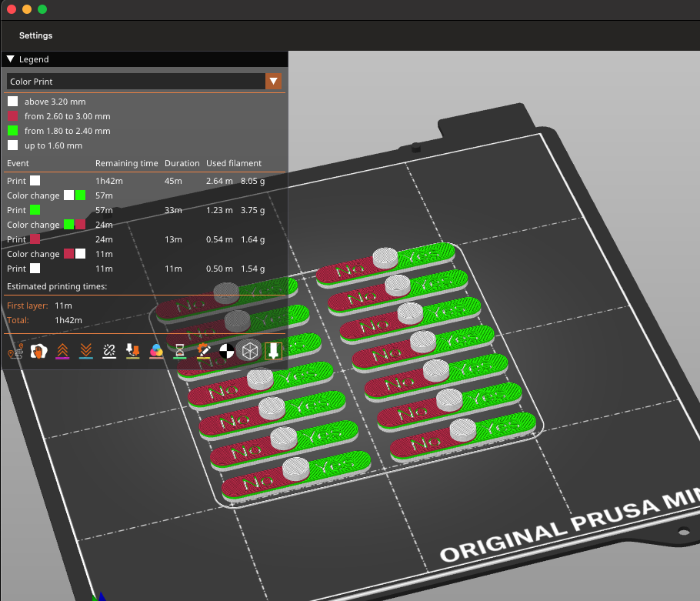Click white swatch for above 3.20 mm
Image resolution: width=700 pixels, height=601 pixels.
pyautogui.click(x=12, y=102)
